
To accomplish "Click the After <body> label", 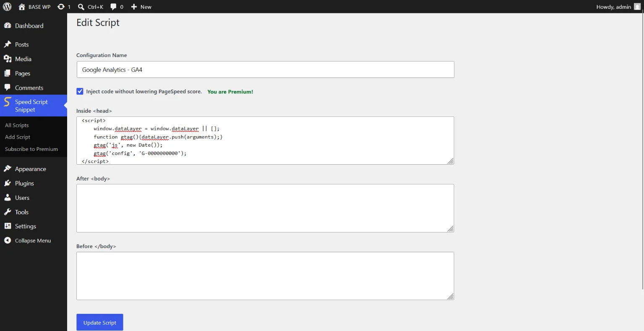I will click(x=93, y=179).
